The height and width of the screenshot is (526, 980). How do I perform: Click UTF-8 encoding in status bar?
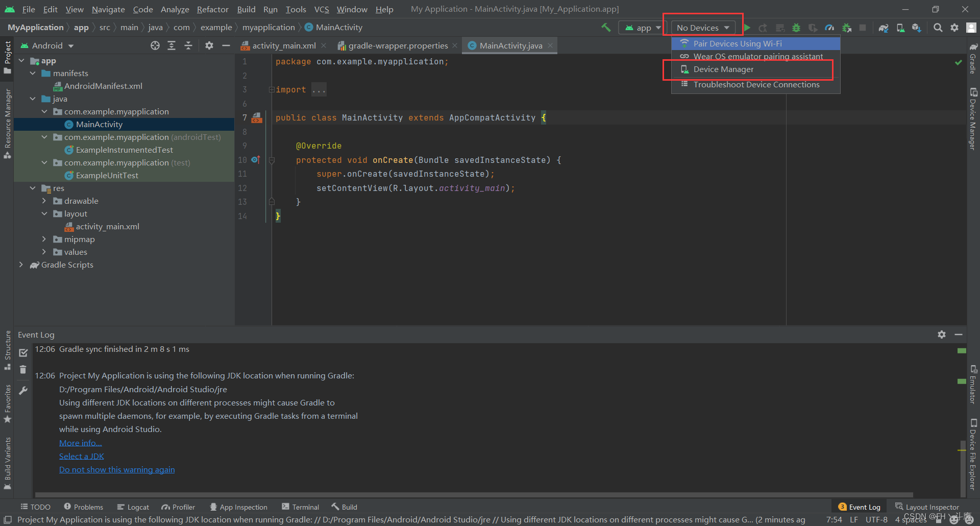[x=876, y=520]
